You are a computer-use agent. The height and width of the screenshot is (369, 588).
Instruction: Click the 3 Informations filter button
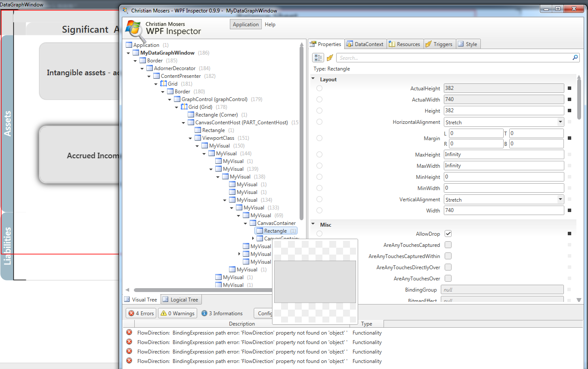click(x=222, y=313)
